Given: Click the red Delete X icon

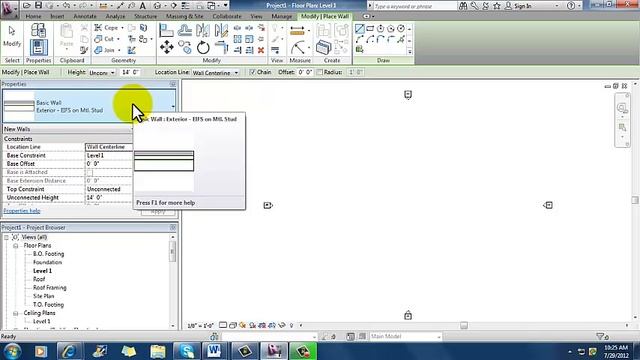Looking at the screenshot, I should pos(261,50).
